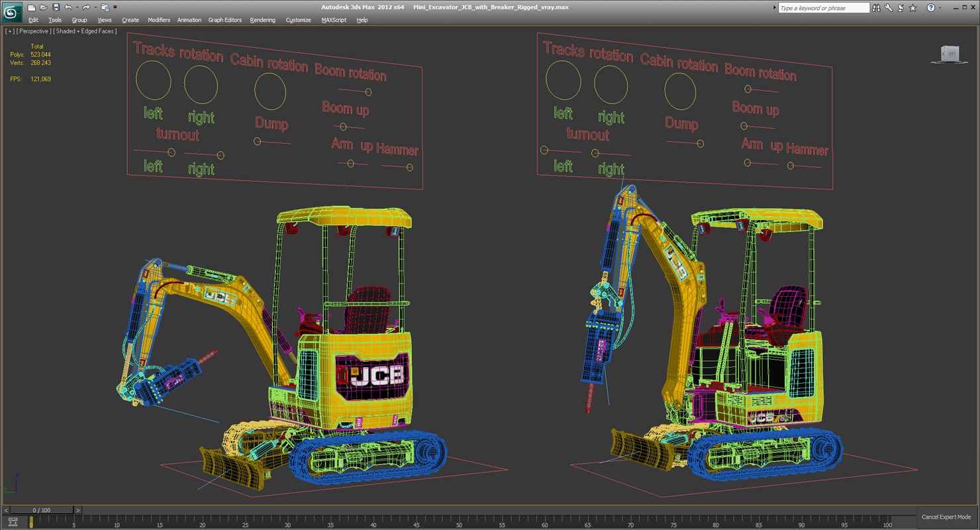Click the search keyword input field
Screen dimensions: 980x530
click(x=823, y=8)
